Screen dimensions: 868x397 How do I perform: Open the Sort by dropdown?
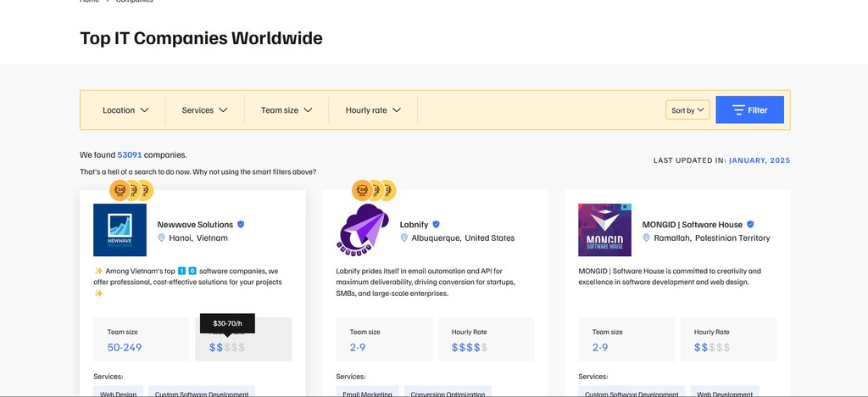(687, 110)
